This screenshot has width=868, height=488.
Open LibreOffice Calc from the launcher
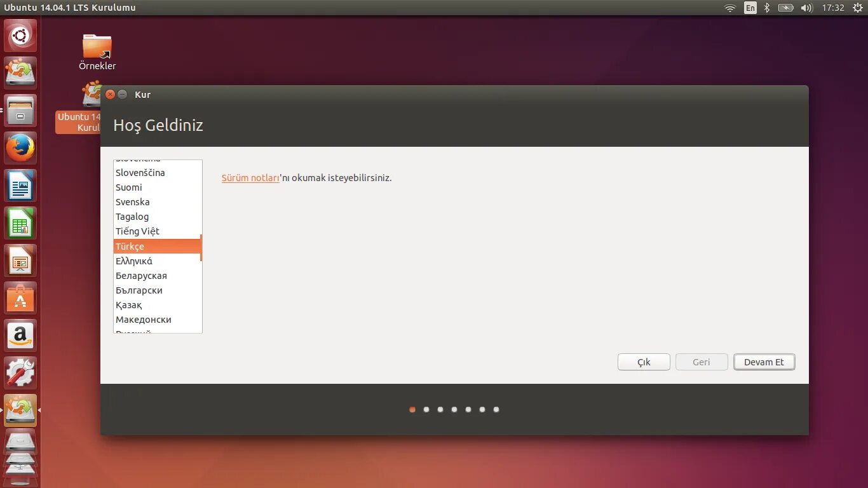point(20,223)
